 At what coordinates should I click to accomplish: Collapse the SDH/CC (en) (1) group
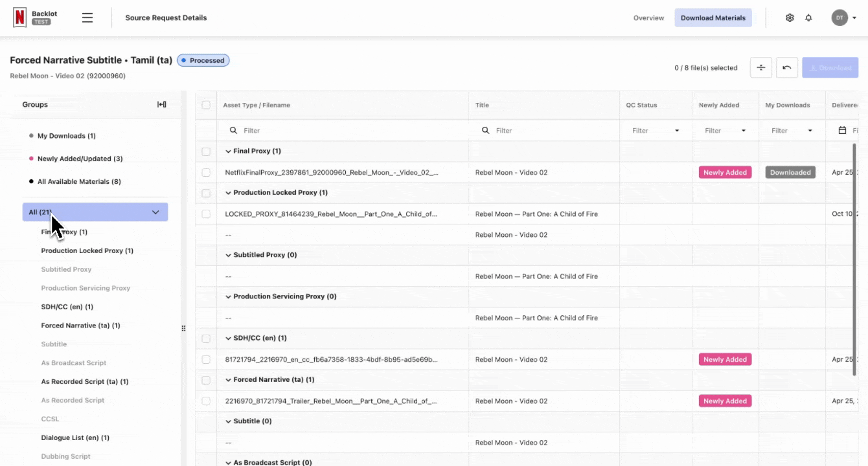click(x=228, y=338)
